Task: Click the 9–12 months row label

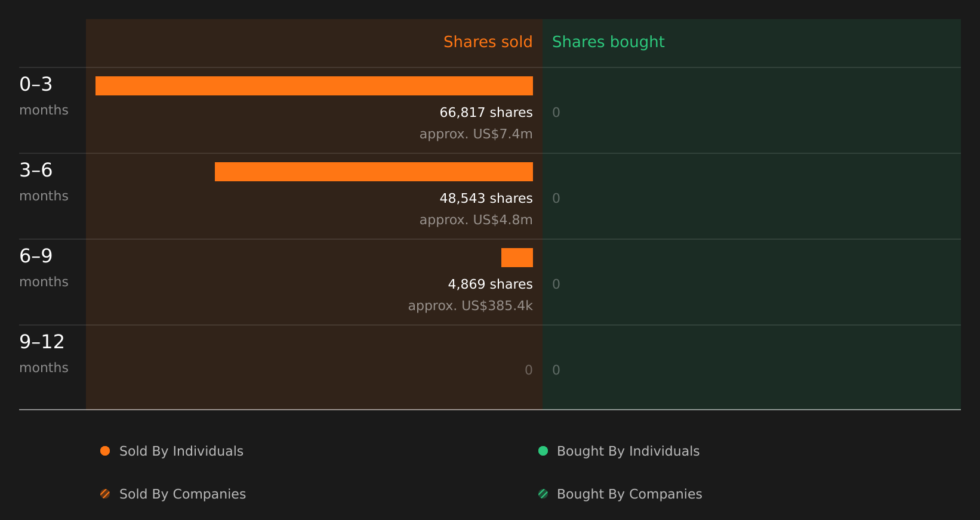Action: tap(44, 354)
